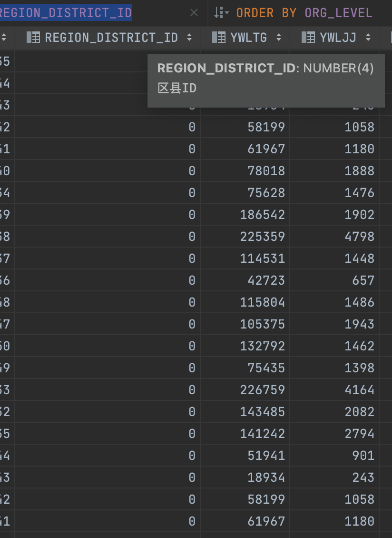This screenshot has height=538, width=392.
Task: Select REGION_DISTRICT_ID cell 0 in the 42723 row
Action: [x=108, y=280]
